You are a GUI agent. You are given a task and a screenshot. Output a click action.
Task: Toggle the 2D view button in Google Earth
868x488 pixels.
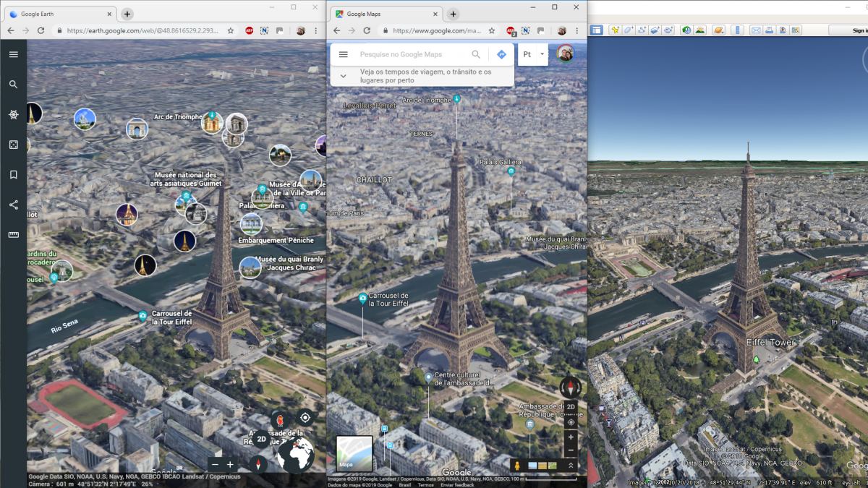point(261,438)
